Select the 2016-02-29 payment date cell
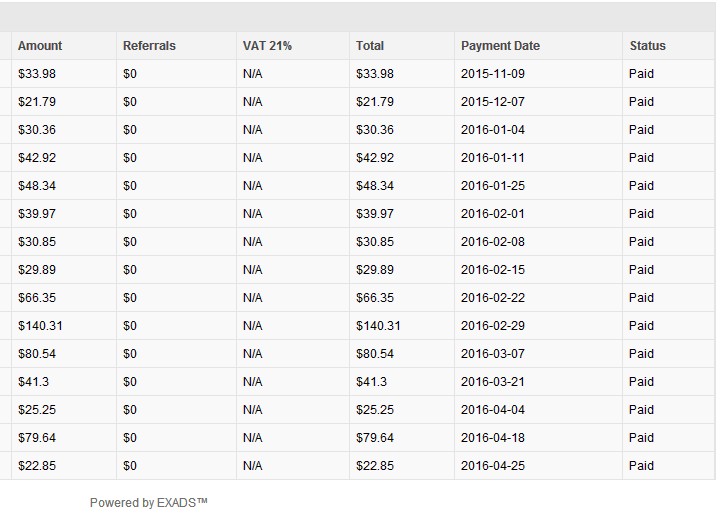 pos(493,326)
